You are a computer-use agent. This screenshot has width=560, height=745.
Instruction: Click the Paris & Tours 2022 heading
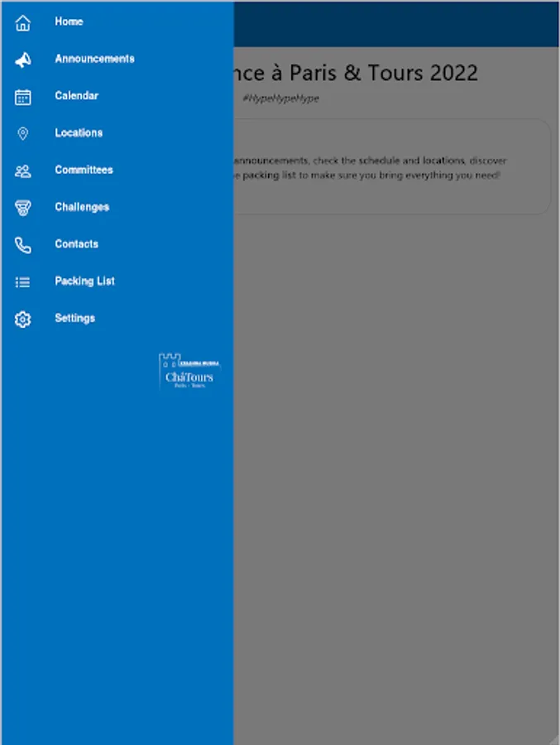(x=356, y=73)
